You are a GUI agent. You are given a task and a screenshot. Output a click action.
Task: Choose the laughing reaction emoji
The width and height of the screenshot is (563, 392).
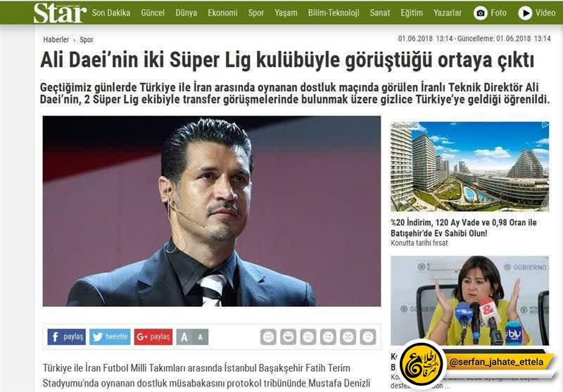click(x=289, y=336)
